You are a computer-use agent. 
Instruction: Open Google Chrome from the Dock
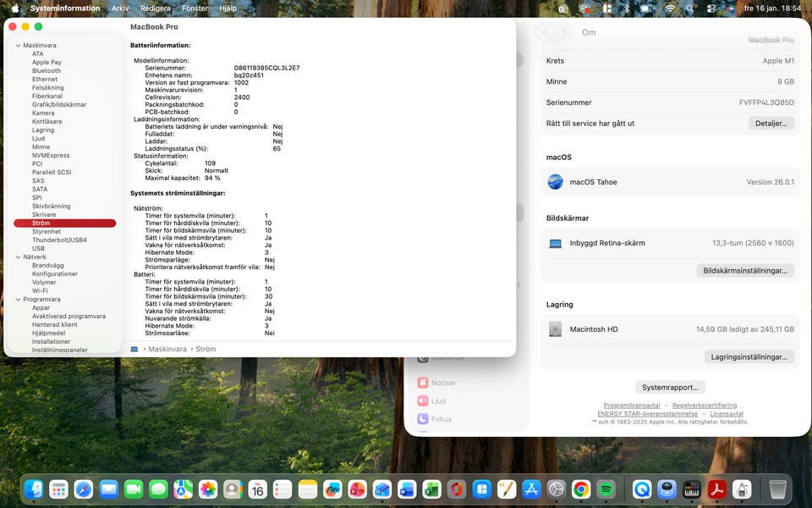[580, 489]
